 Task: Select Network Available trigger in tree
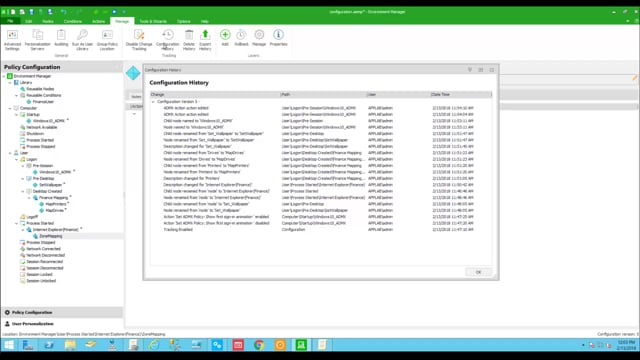click(42, 127)
